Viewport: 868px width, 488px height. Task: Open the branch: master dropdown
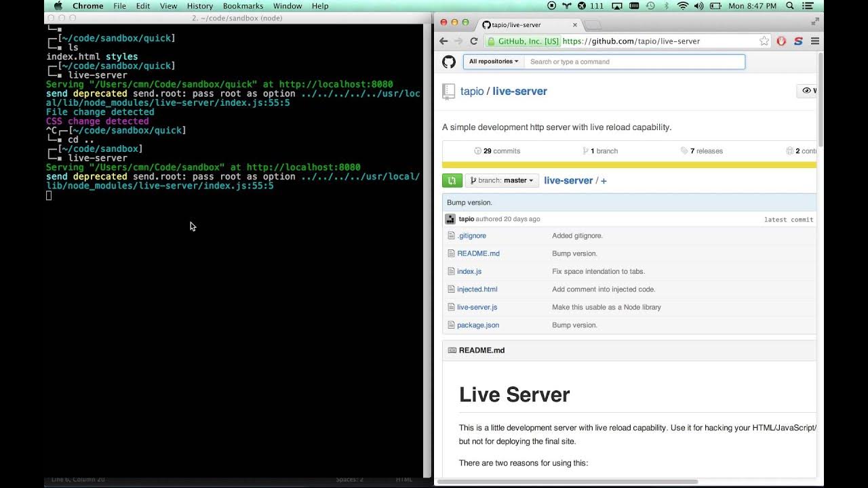click(502, 180)
